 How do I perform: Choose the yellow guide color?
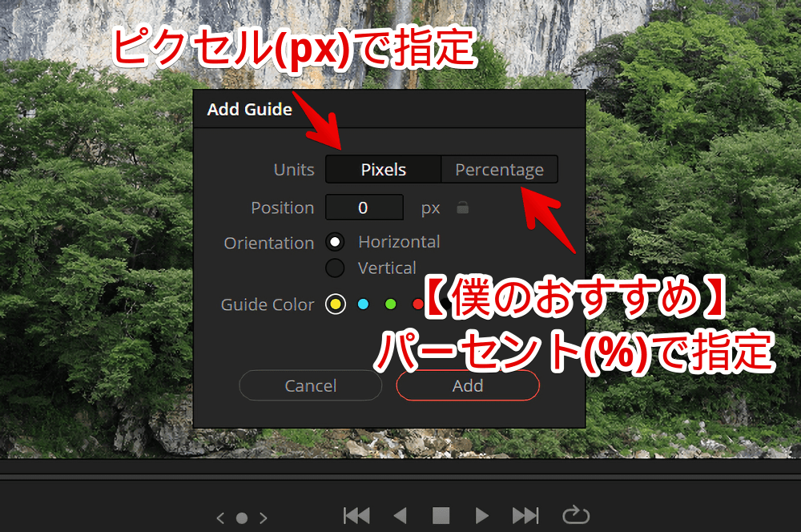tap(335, 304)
